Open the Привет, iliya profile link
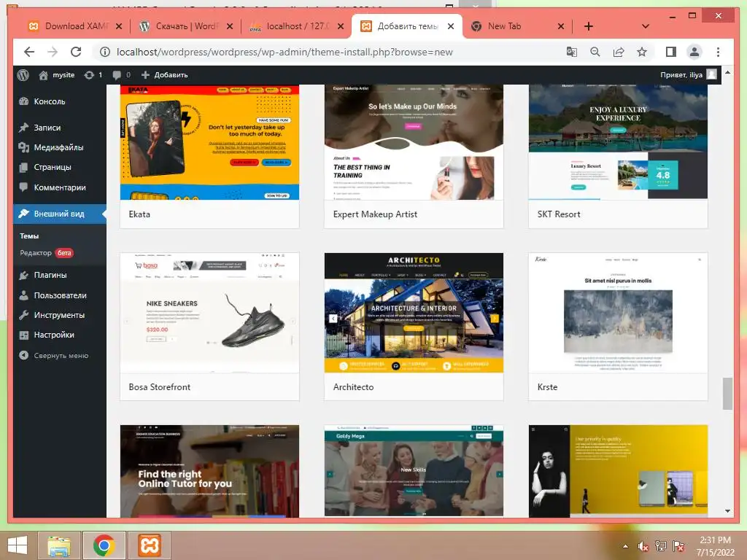This screenshot has height=560, width=747. 688,75
